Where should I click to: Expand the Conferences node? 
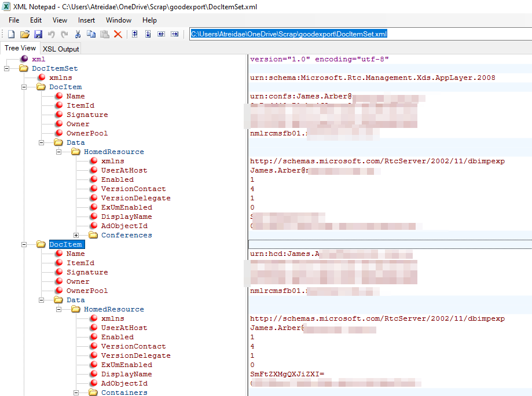[x=76, y=235]
